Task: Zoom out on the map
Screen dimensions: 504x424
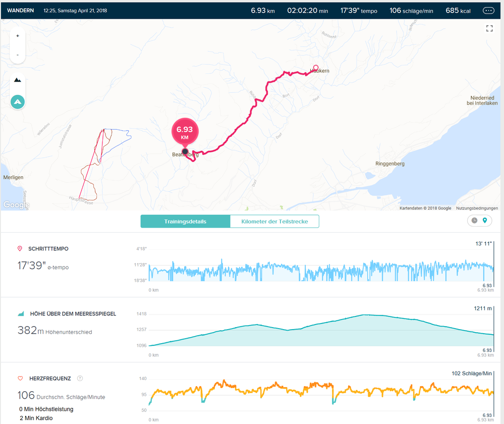Action: 18,55
